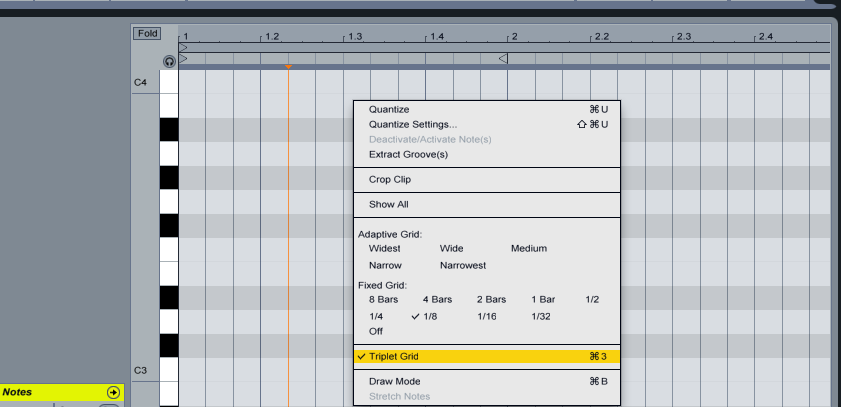Select 1/2 fixed grid
The height and width of the screenshot is (407, 841).
click(x=592, y=300)
